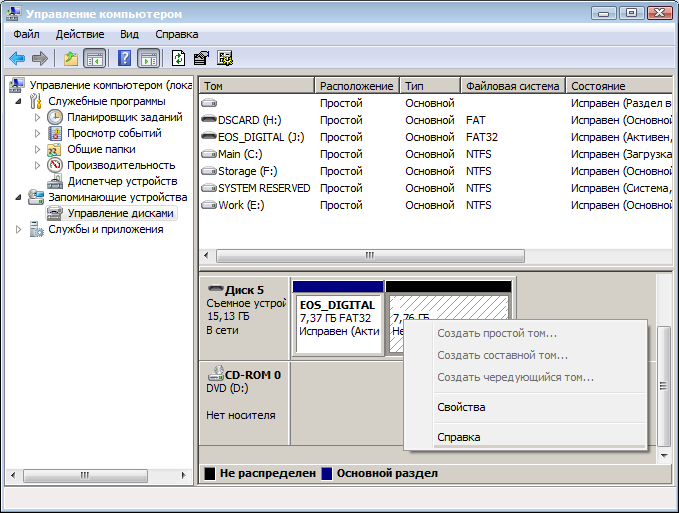Select the EOS_DIGITAL partition block on Disk 5

point(338,318)
